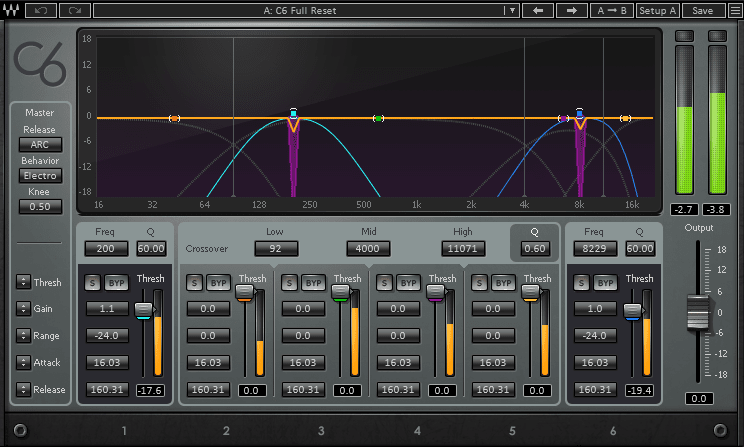Open the 'A: C6 Full Reset' preset field
This screenshot has height=447, width=744.
coord(299,10)
